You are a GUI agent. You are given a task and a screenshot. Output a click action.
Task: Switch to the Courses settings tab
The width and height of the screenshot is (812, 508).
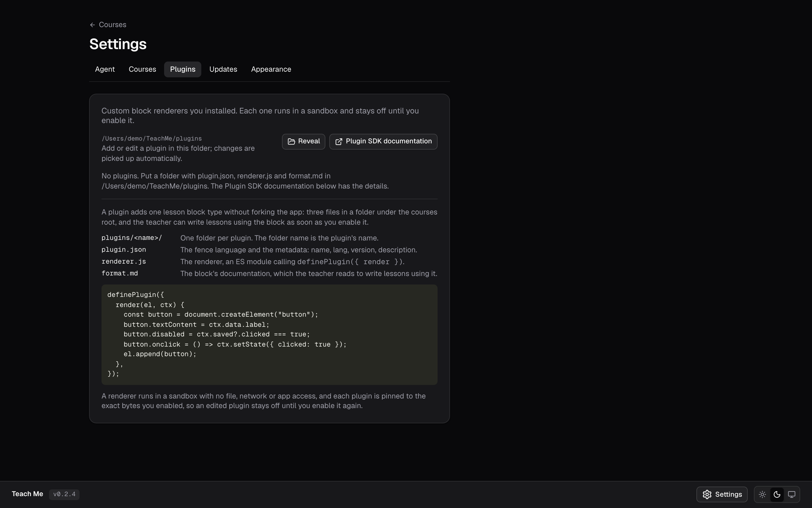(142, 69)
